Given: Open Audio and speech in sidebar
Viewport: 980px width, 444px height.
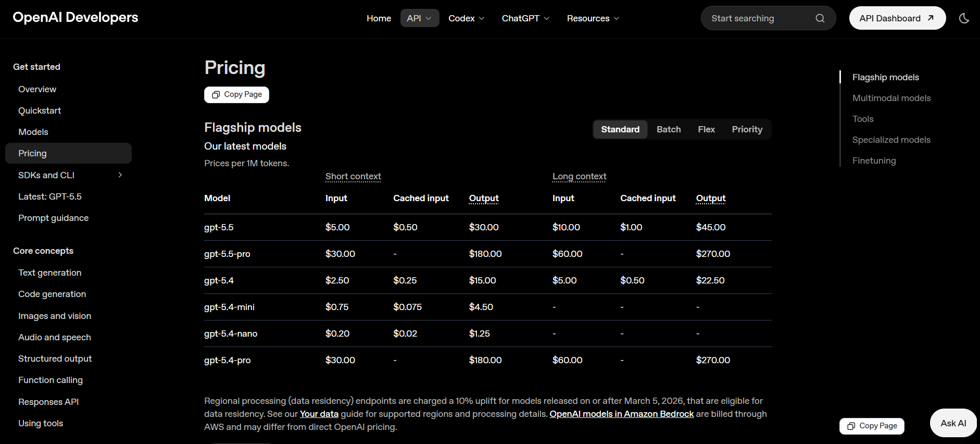Looking at the screenshot, I should pos(55,337).
